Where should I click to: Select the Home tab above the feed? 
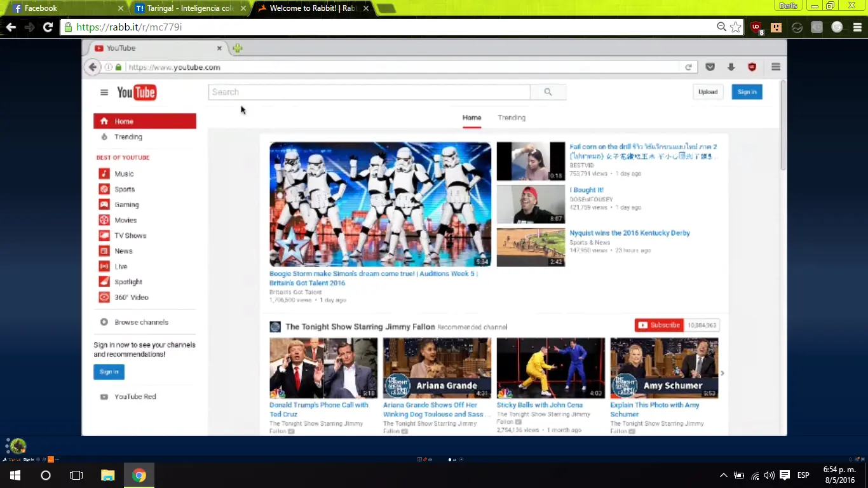coord(471,118)
